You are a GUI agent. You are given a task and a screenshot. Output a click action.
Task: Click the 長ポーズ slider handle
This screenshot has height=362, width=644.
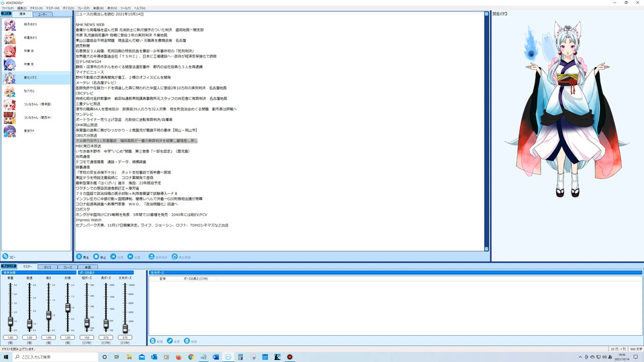tap(106, 324)
